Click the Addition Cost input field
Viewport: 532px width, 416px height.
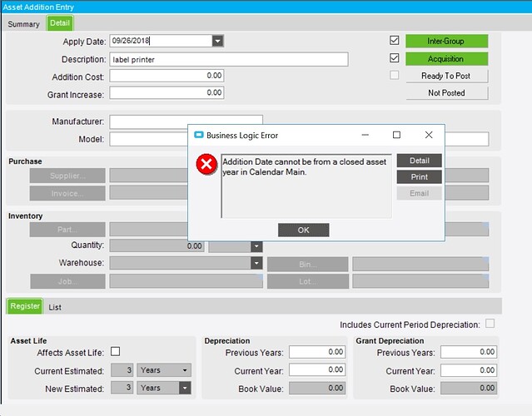tap(166, 77)
